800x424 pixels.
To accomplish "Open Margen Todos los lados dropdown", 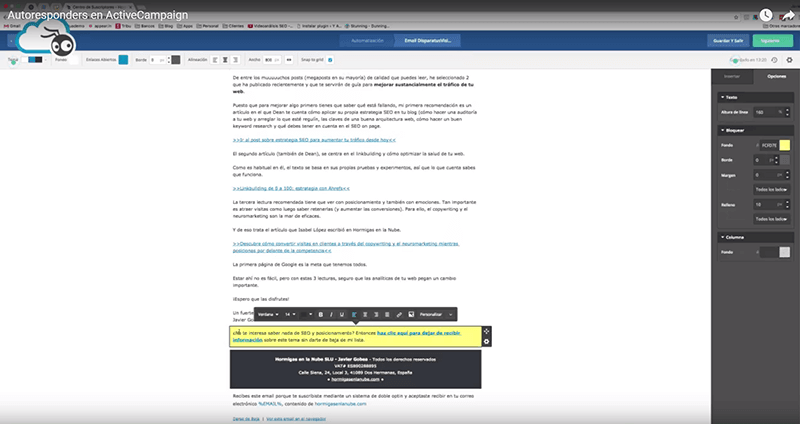I will 771,189.
